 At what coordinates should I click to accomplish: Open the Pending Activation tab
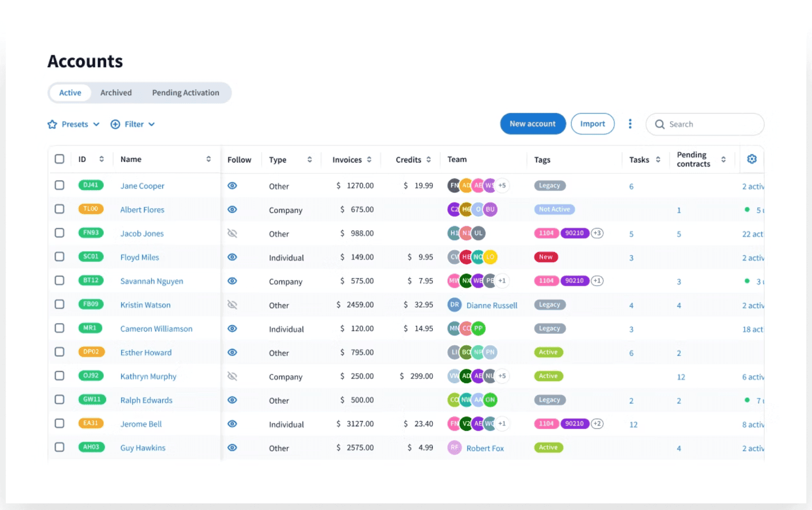coord(185,92)
